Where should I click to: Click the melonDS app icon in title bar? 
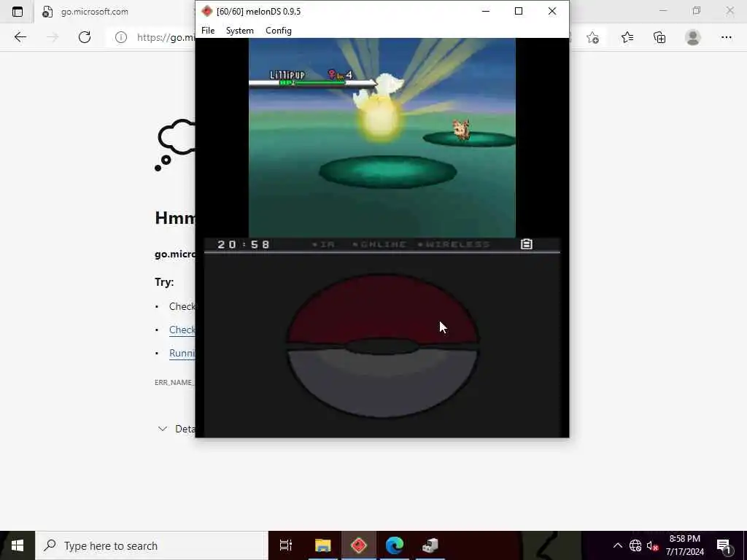coord(206,11)
